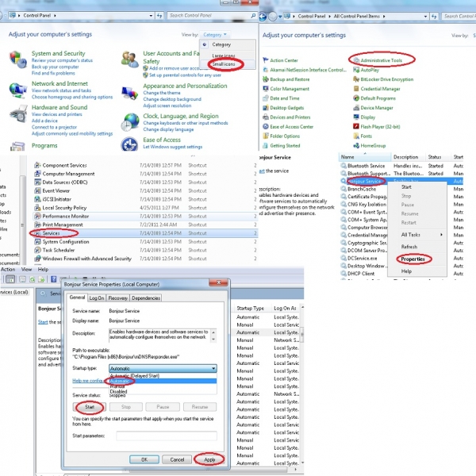Select the Event Viewer shortcut icon
The height and width of the screenshot is (476, 476).
pyautogui.click(x=37, y=190)
